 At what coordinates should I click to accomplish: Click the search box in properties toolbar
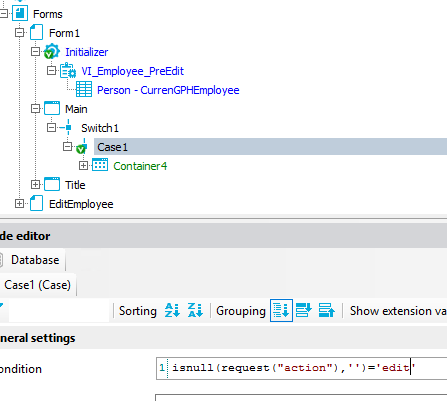click(x=59, y=311)
